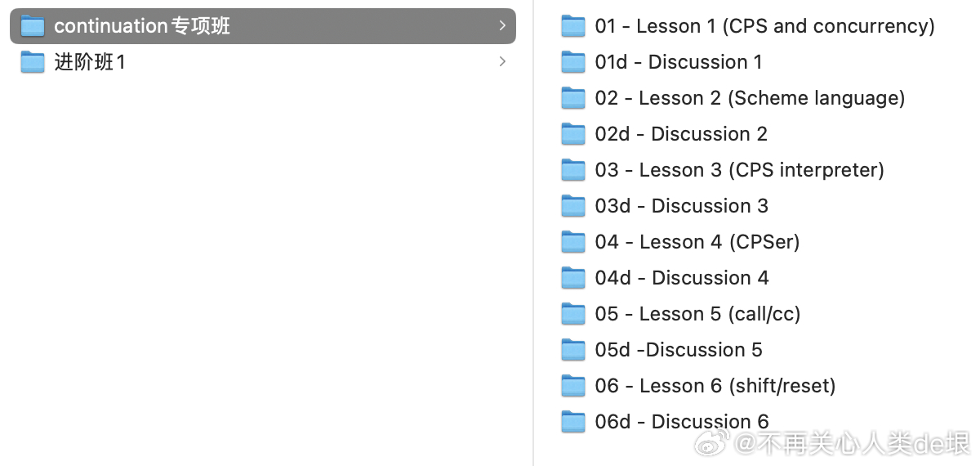Select the 06d - Discussion 6 folder name

(x=681, y=422)
